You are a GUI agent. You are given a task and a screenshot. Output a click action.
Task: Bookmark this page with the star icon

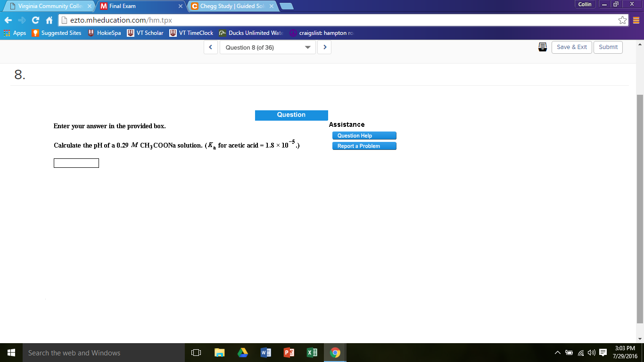623,20
